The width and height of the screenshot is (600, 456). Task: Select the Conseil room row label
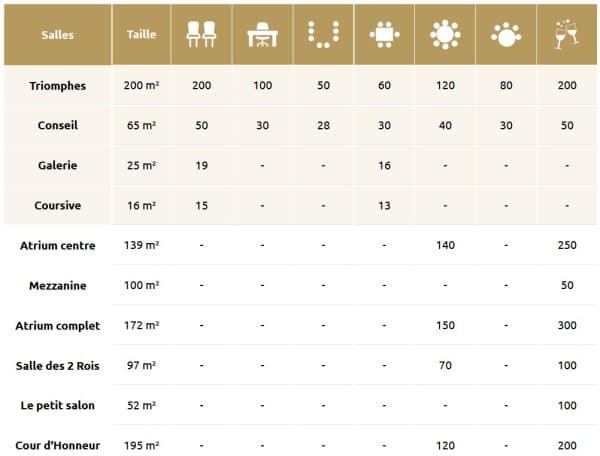(57, 126)
